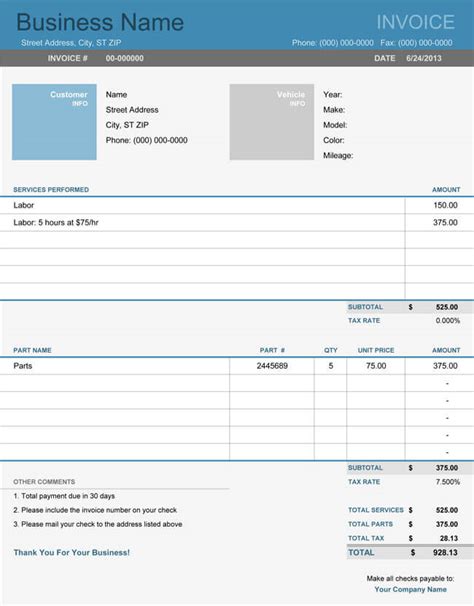Click the vehicle Color field
The width and height of the screenshot is (474, 606).
(334, 140)
